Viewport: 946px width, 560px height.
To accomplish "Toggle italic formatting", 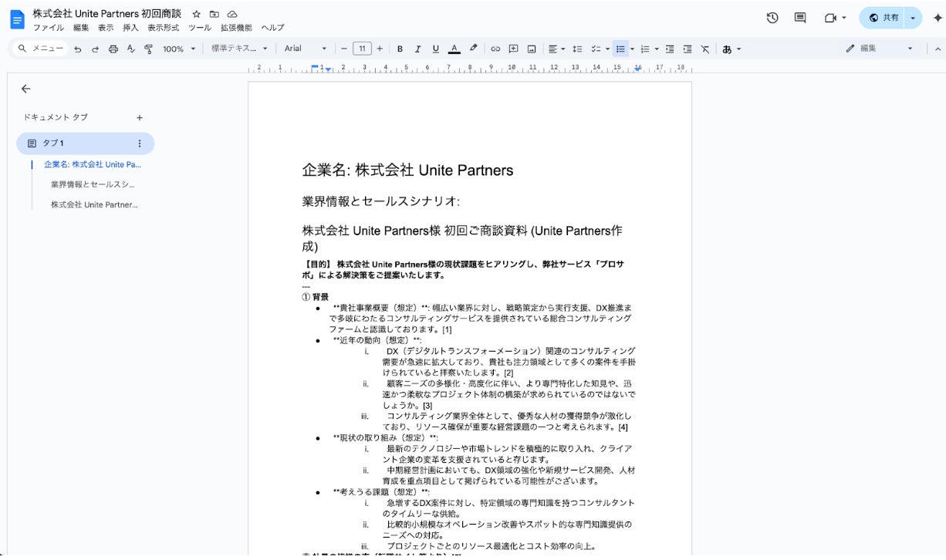I will (417, 49).
